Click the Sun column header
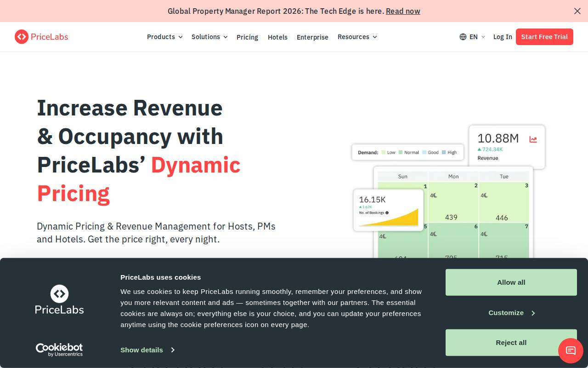Image resolution: width=588 pixels, height=368 pixels. point(403,177)
